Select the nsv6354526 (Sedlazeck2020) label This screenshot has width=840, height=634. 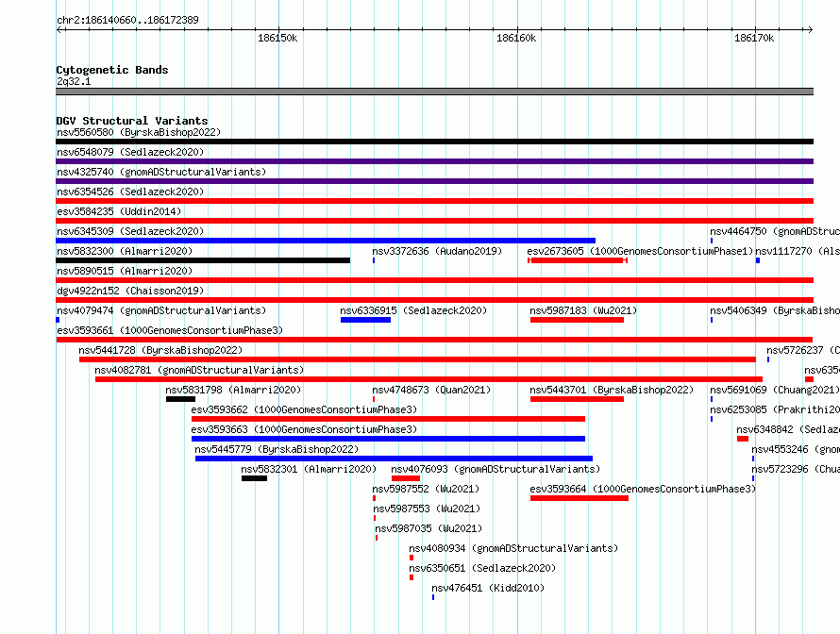coord(130,192)
